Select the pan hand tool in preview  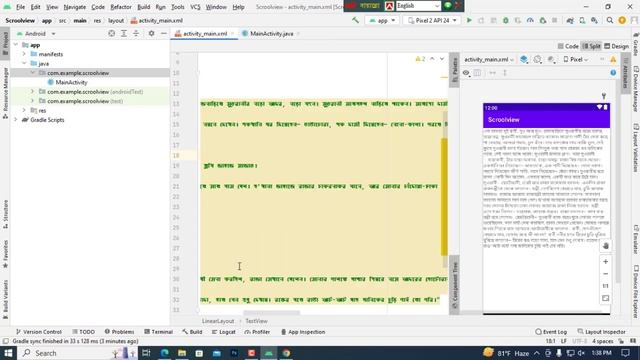coord(606,246)
